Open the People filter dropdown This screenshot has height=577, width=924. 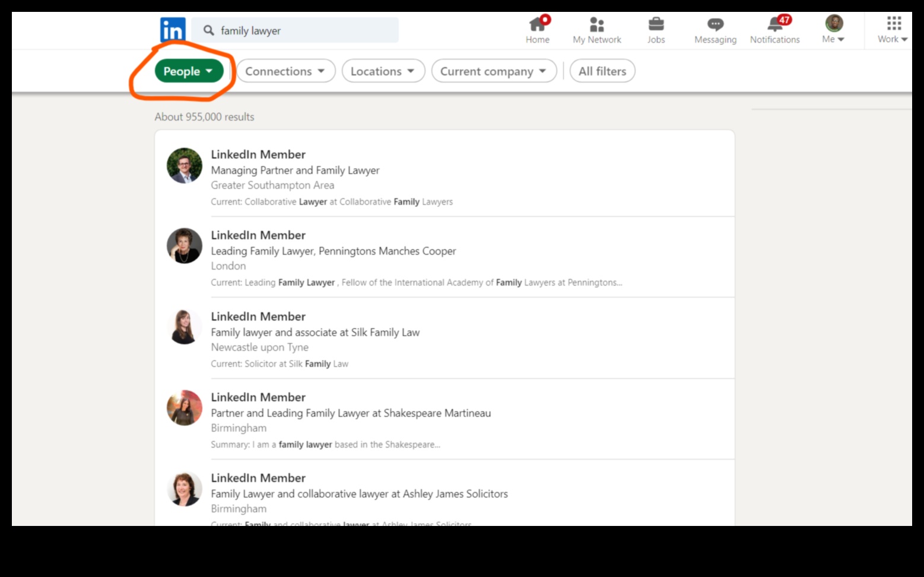(x=188, y=71)
